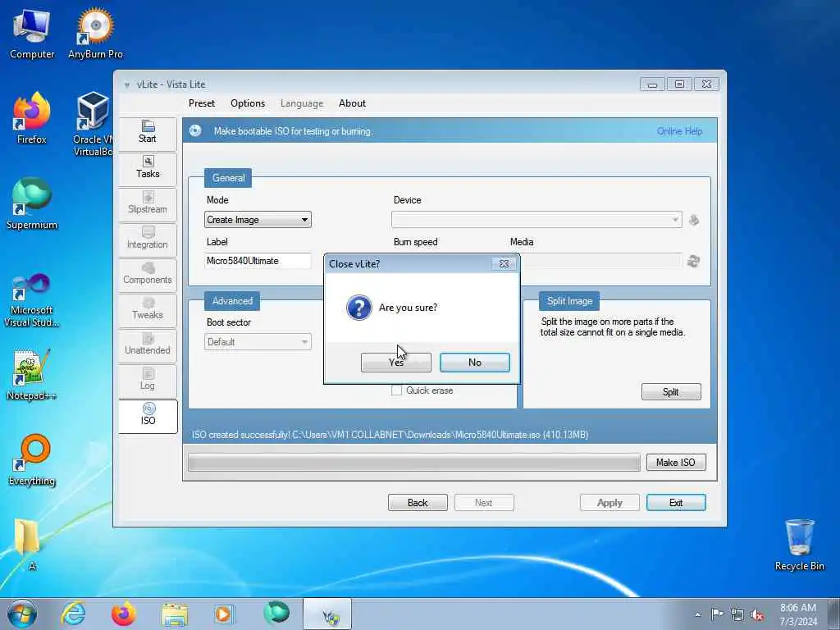Show hidden tray icons arrow
This screenshot has width=840, height=630.
(x=697, y=614)
